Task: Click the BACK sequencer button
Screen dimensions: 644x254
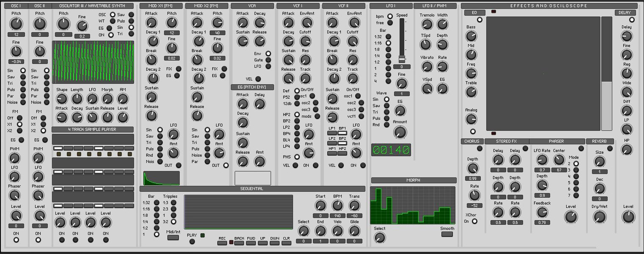Action: [x=239, y=243]
